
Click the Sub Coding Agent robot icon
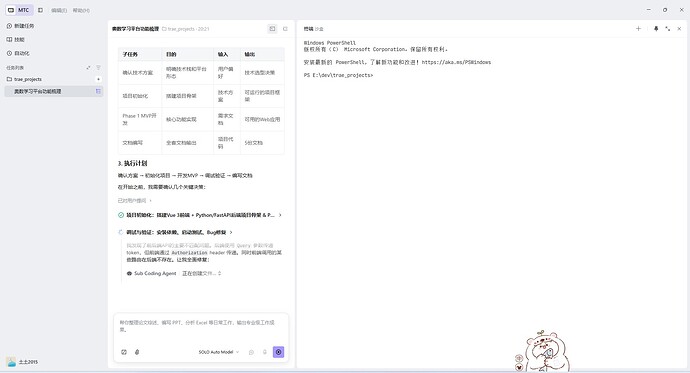pos(129,273)
